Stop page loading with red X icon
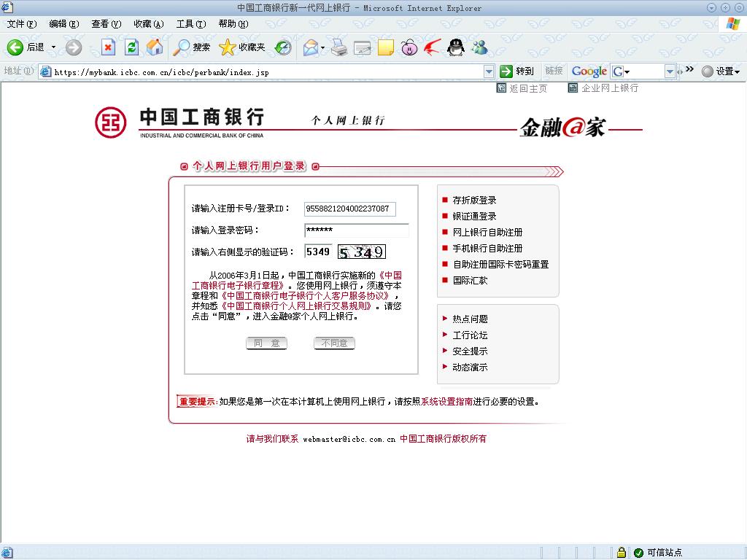This screenshot has height=560, width=747. coord(108,47)
